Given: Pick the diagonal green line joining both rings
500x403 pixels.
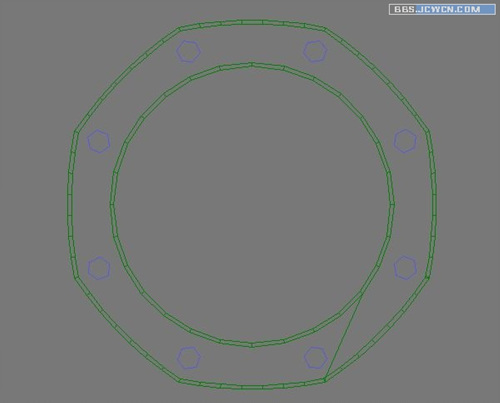Looking at the screenshot, I should point(344,336).
